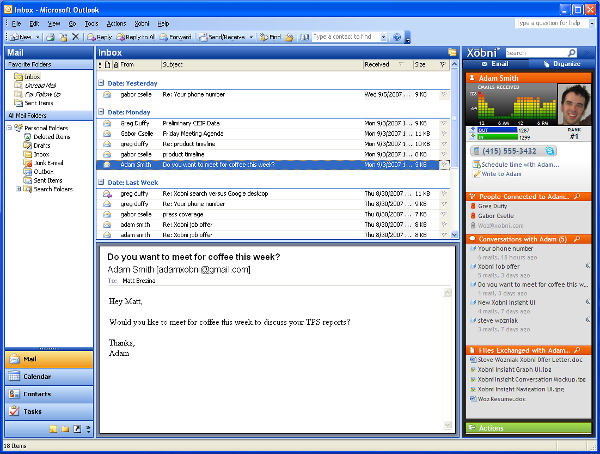Open the Xobni menu
The width and height of the screenshot is (600, 454).
pyautogui.click(x=142, y=24)
